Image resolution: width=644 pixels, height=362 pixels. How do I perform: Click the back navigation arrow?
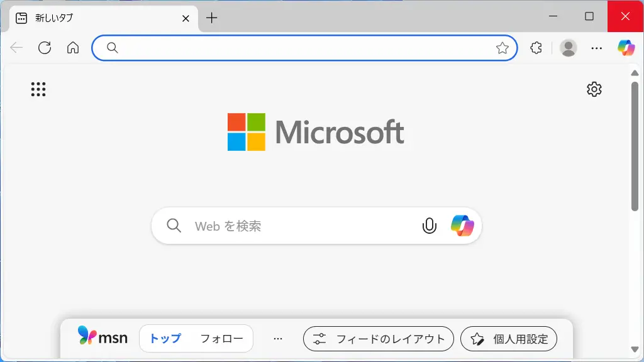pyautogui.click(x=16, y=48)
